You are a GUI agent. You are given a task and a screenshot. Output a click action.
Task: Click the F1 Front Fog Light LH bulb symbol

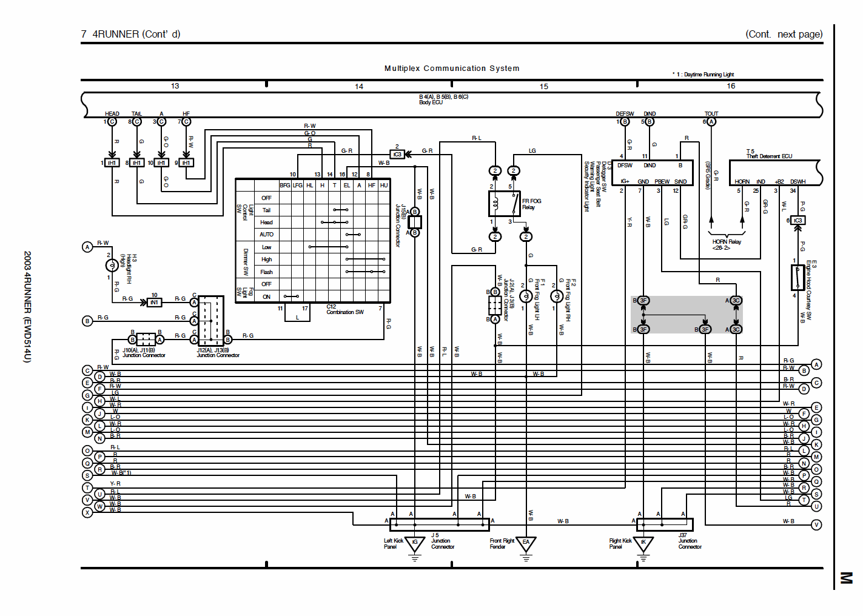point(526,296)
